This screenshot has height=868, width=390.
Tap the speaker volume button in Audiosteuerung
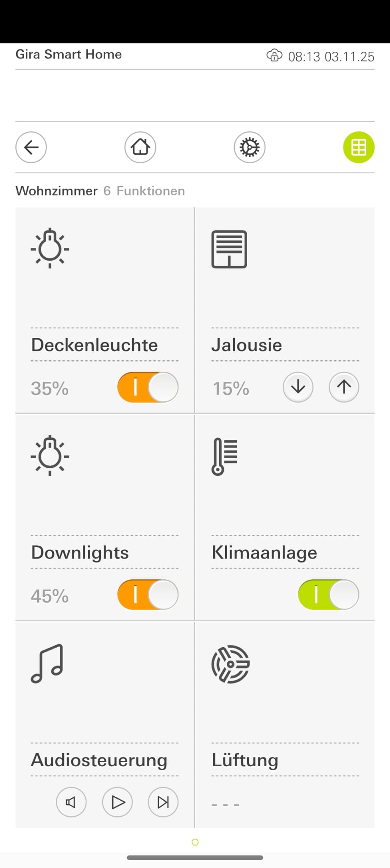pos(71,802)
